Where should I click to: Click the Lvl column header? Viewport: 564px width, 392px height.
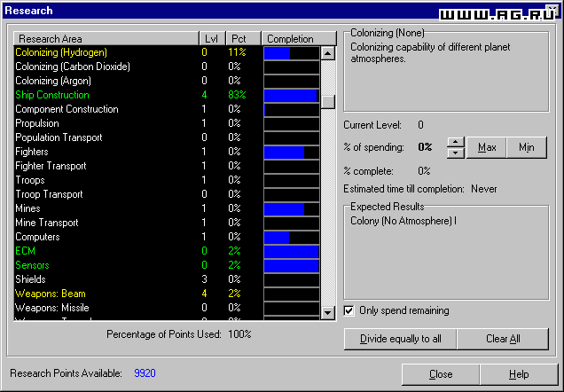[212, 38]
